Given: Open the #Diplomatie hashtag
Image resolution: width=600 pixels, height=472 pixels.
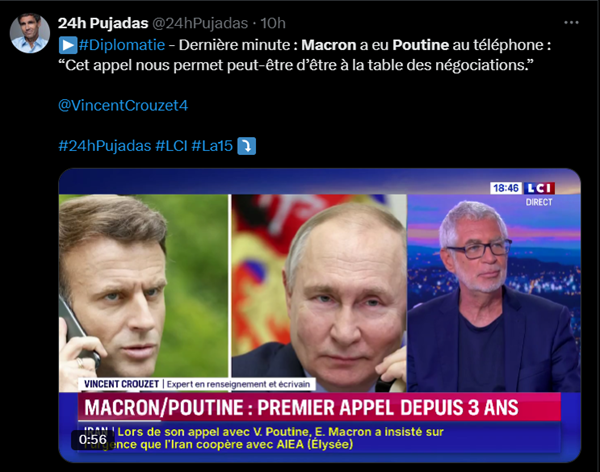Looking at the screenshot, I should pyautogui.click(x=122, y=45).
